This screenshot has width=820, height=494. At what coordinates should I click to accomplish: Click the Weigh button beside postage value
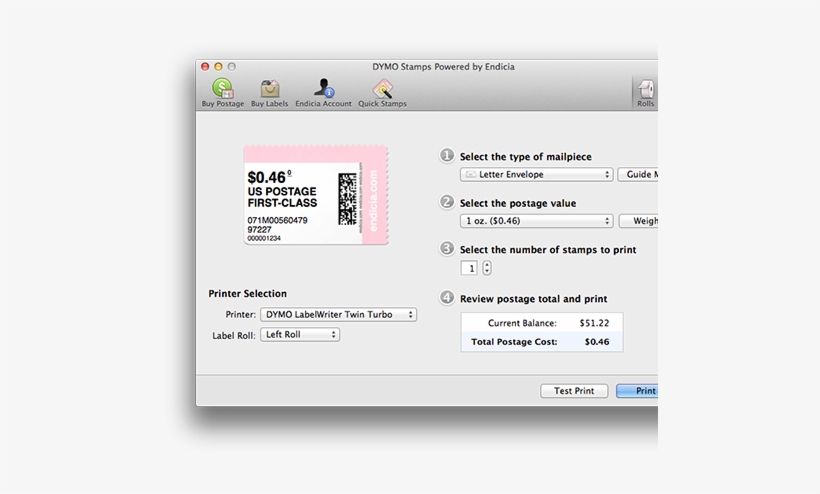pyautogui.click(x=639, y=221)
